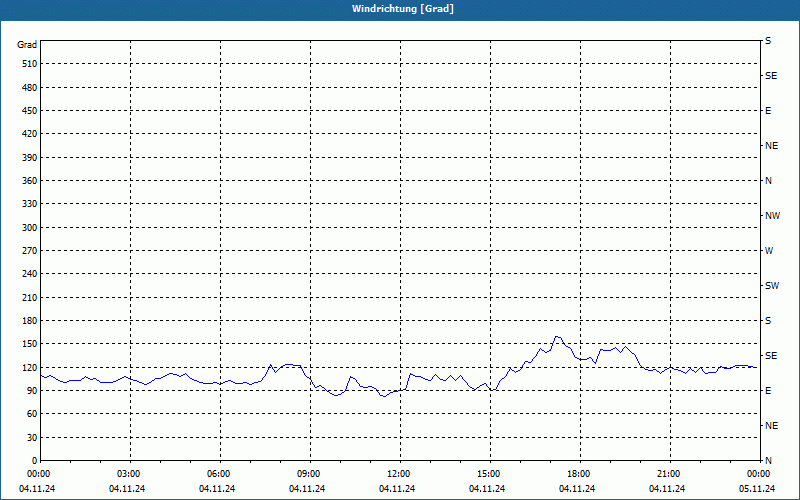Click the SW compass label on right axis
The height and width of the screenshot is (500, 800).
coord(772,286)
